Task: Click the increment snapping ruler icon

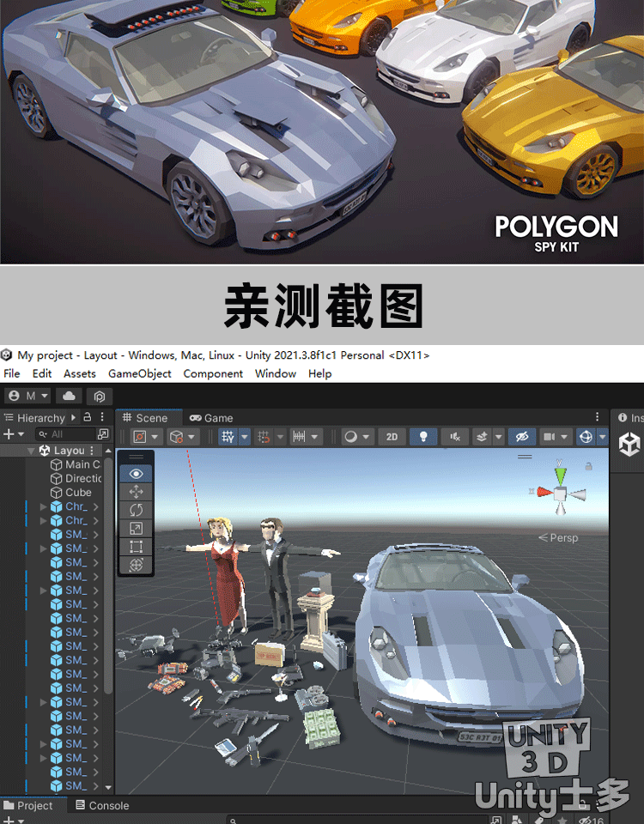Action: pyautogui.click(x=299, y=437)
